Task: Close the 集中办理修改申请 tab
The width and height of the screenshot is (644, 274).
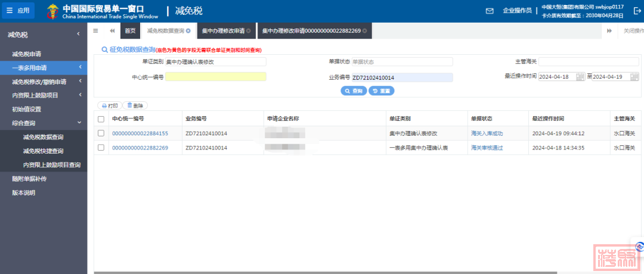Action: tap(249, 31)
